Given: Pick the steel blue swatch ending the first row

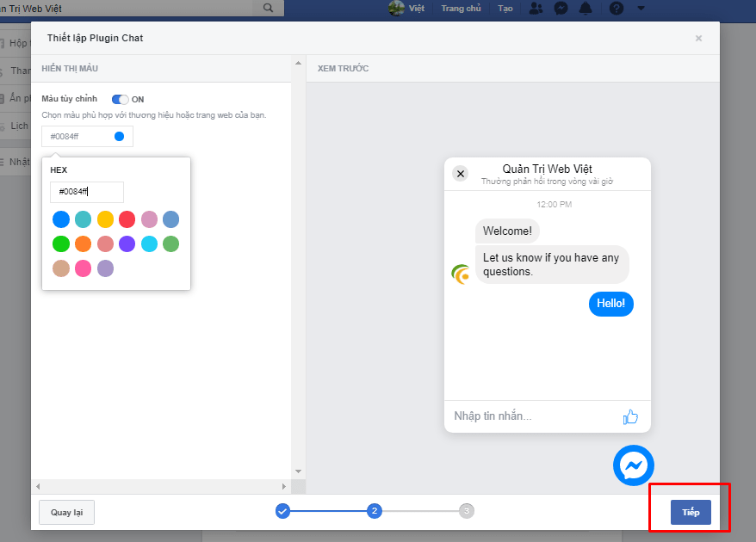Looking at the screenshot, I should [x=170, y=219].
